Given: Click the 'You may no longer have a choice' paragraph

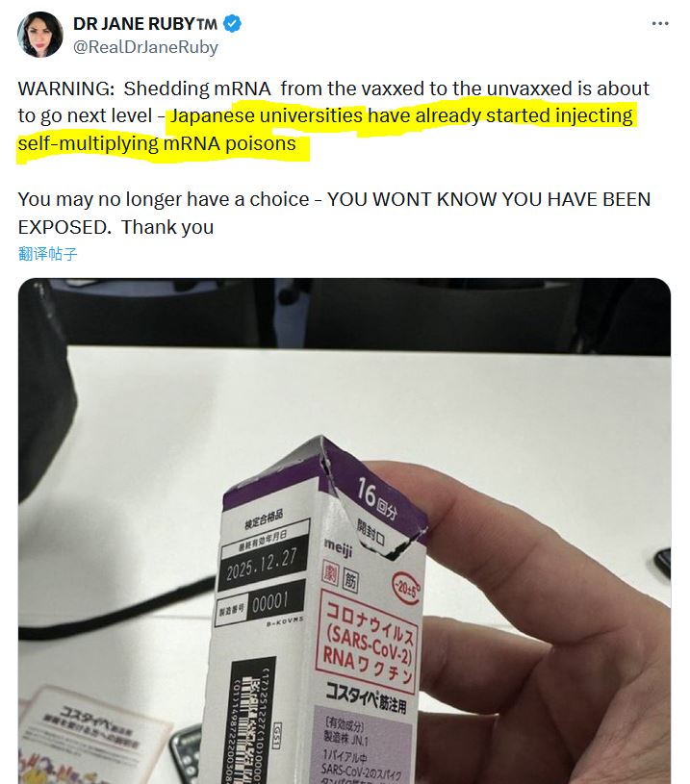Looking at the screenshot, I should coord(334,213).
